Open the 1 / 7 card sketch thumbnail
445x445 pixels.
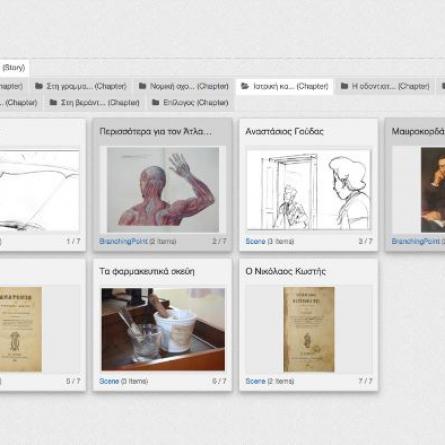(40, 190)
